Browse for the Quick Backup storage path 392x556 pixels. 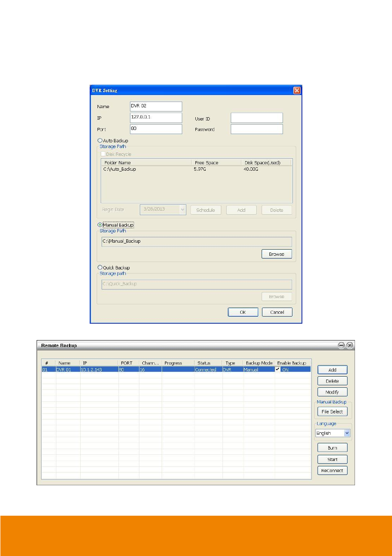click(x=277, y=297)
